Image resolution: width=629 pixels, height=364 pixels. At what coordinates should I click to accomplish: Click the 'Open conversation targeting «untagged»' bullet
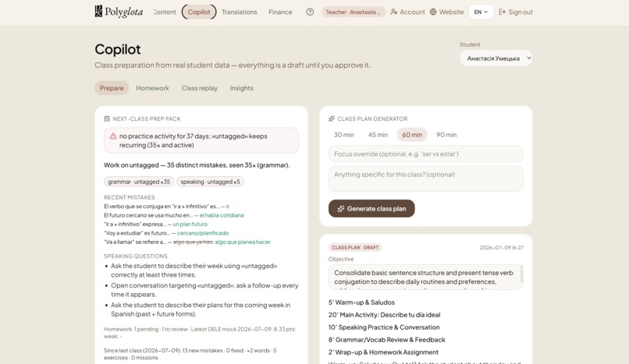204,290
